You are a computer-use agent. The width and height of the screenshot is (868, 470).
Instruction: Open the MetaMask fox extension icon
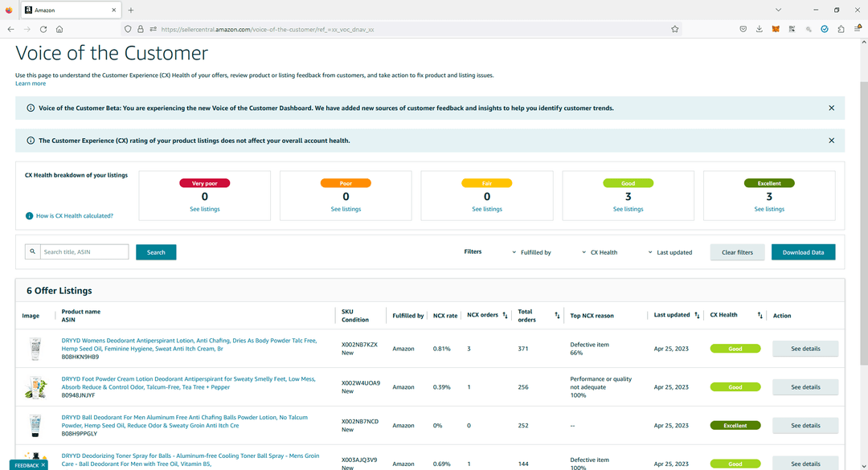(x=776, y=30)
